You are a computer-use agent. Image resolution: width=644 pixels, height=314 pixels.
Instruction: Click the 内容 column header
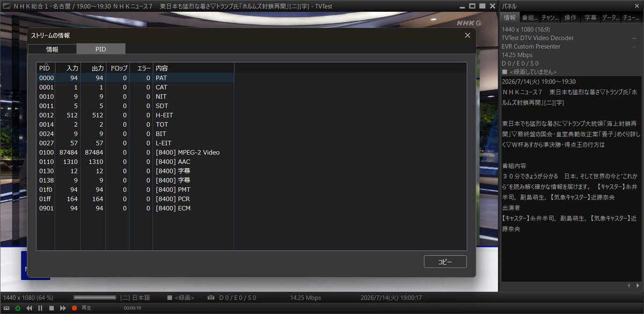(x=193, y=68)
